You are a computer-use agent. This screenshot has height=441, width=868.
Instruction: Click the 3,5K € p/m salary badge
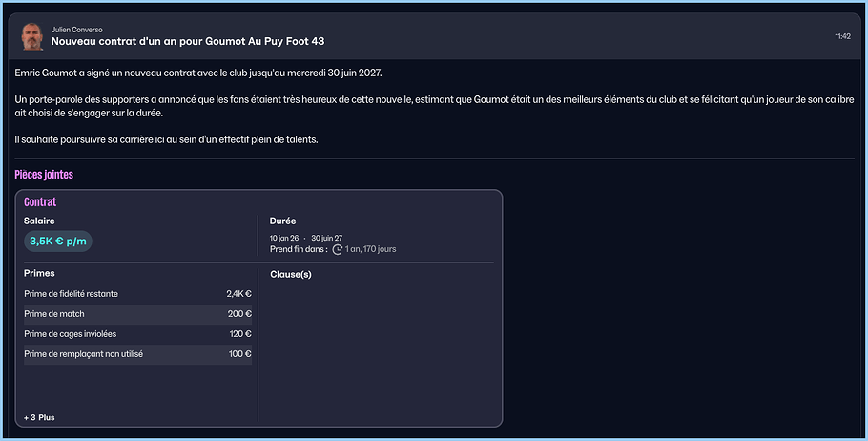point(57,241)
